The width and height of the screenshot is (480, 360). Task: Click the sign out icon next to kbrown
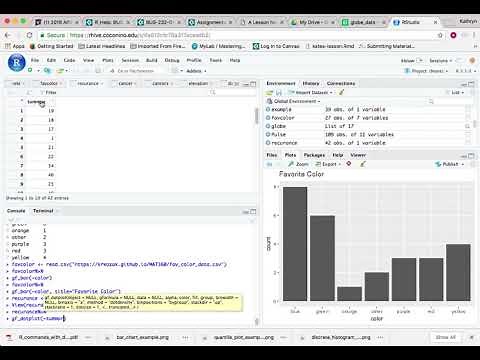[x=420, y=60]
